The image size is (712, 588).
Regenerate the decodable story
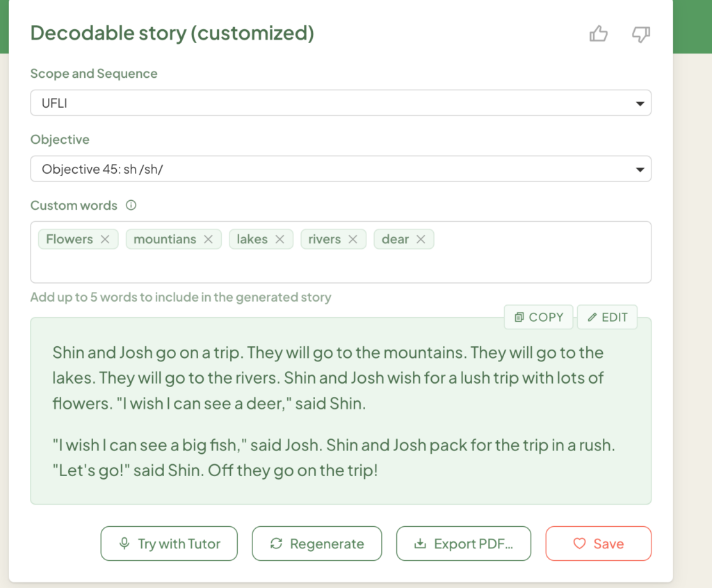(317, 544)
